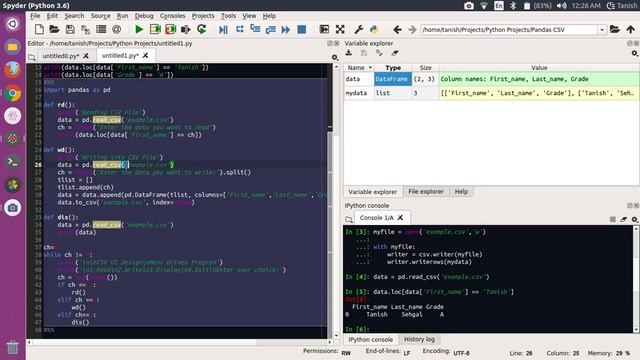Toggle fullscreen mode icon
Viewport: 640px width, 360px height.
[340, 29]
